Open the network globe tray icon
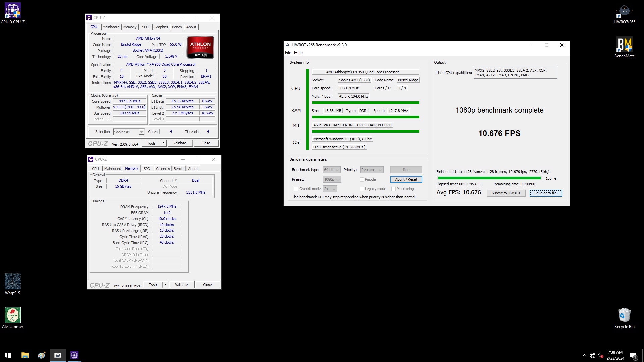 pos(593,355)
